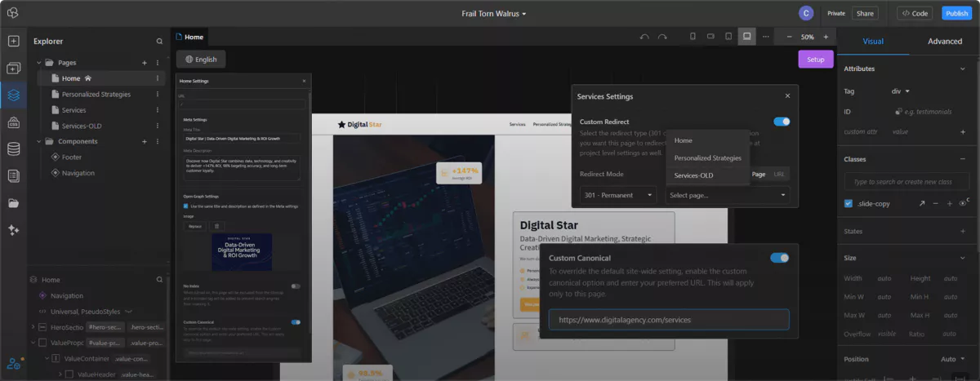Zoom out with the minus button
980x381 pixels.
pos(789,37)
